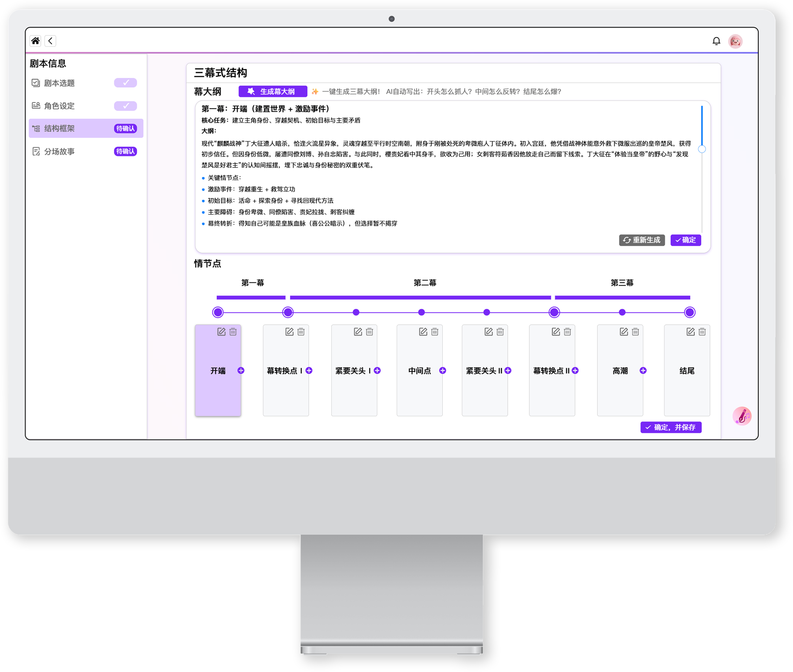Screen dimensions: 793x672
Task: Select the 紧要关头 I timeline node
Action: (356, 312)
